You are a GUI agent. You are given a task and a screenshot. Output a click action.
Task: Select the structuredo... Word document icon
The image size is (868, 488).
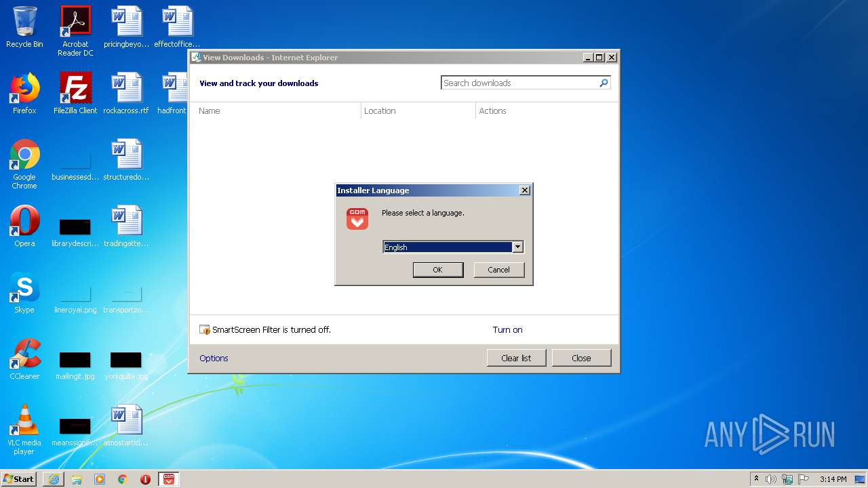click(126, 160)
